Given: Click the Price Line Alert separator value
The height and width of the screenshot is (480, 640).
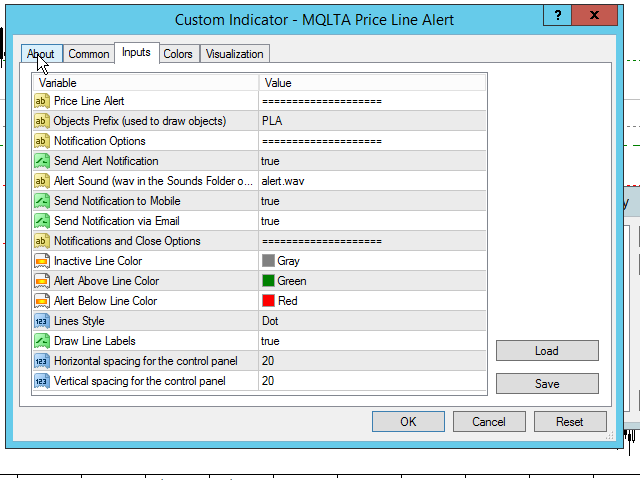Looking at the screenshot, I should [x=322, y=101].
